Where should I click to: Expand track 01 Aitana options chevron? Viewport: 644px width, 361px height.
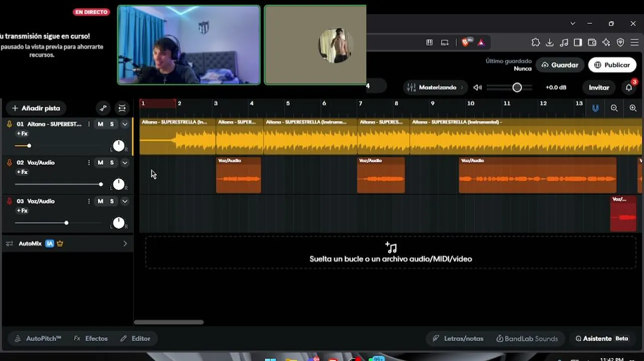coord(125,124)
